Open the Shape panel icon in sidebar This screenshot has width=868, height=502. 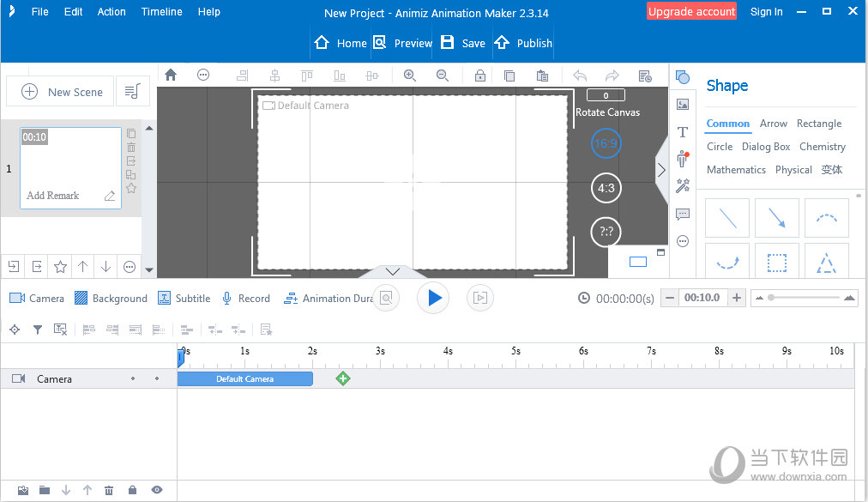pos(683,77)
